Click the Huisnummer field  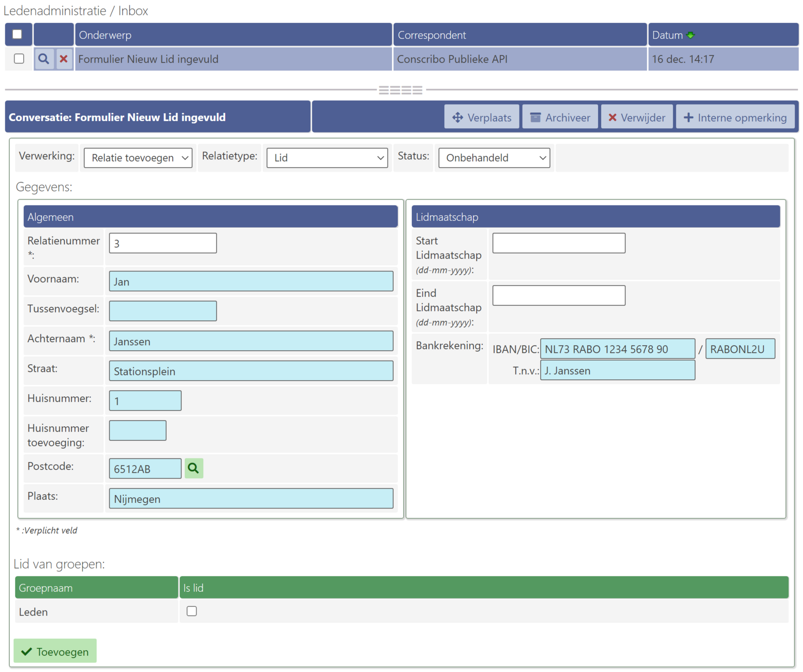[x=145, y=401]
